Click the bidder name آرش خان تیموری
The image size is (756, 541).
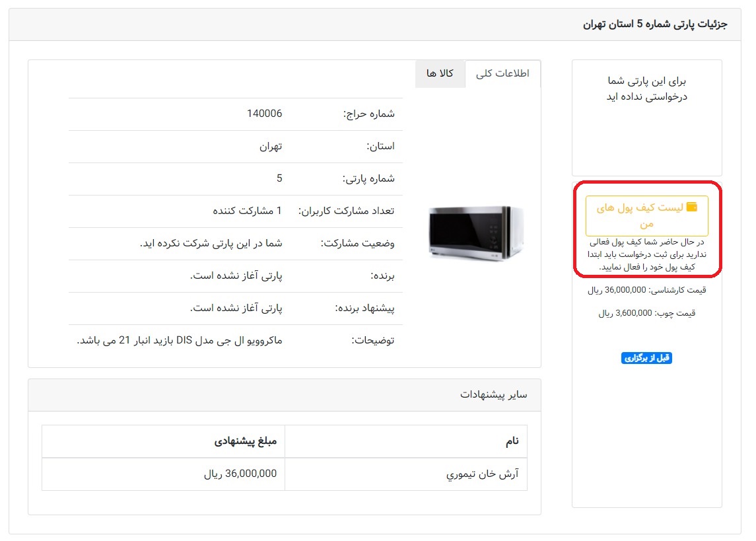(483, 474)
